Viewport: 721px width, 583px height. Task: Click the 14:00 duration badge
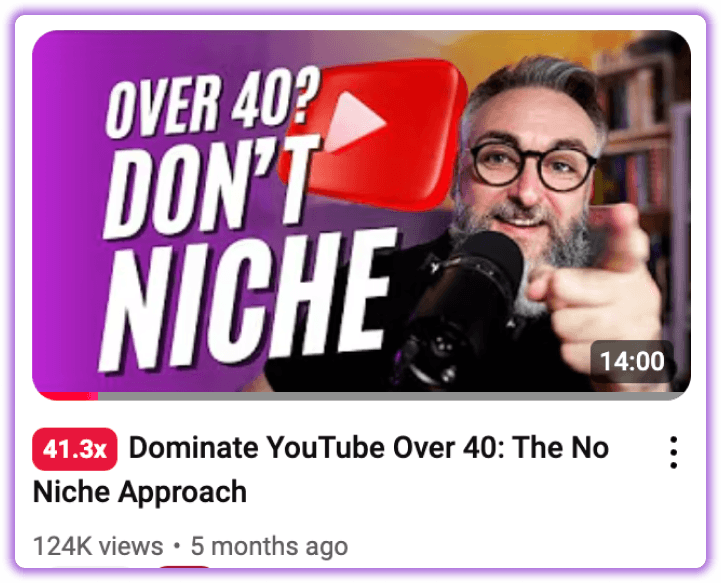click(632, 361)
